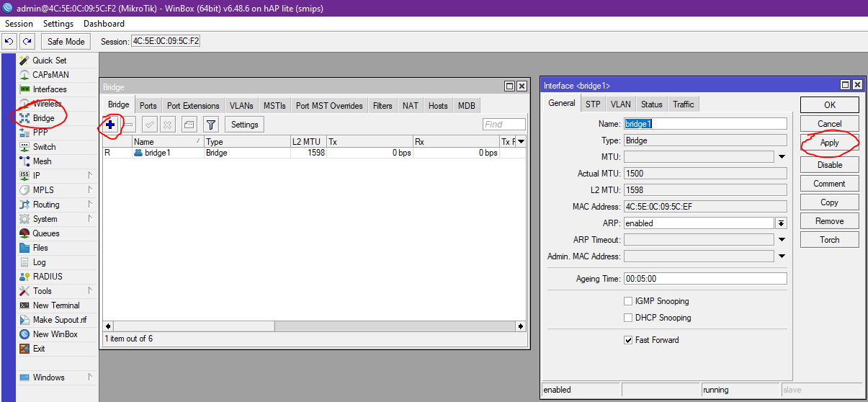This screenshot has width=868, height=402.
Task: Expand Admin. MAC Address field arrow
Action: click(x=782, y=256)
